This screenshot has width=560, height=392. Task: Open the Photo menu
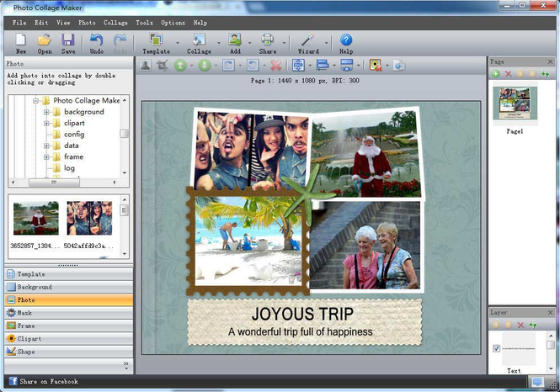point(87,23)
